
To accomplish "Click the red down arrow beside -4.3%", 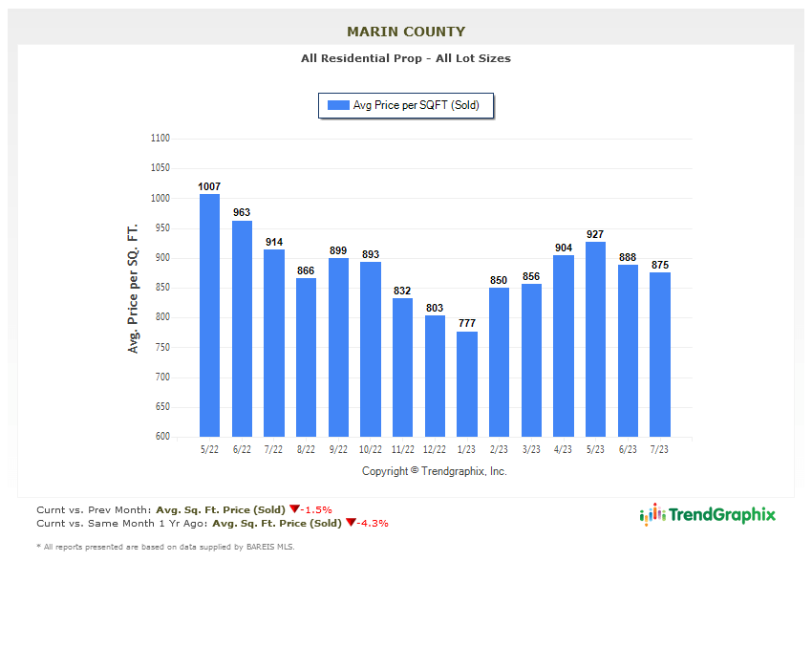I will [x=351, y=523].
